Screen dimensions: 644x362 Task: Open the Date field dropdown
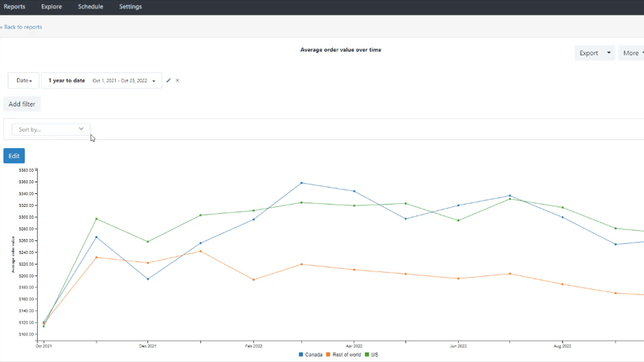24,81
